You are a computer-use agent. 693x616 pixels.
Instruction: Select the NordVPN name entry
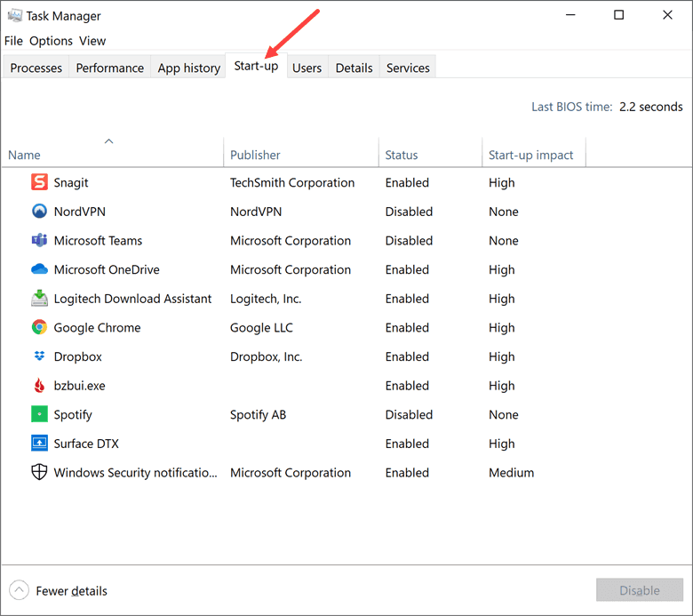80,212
